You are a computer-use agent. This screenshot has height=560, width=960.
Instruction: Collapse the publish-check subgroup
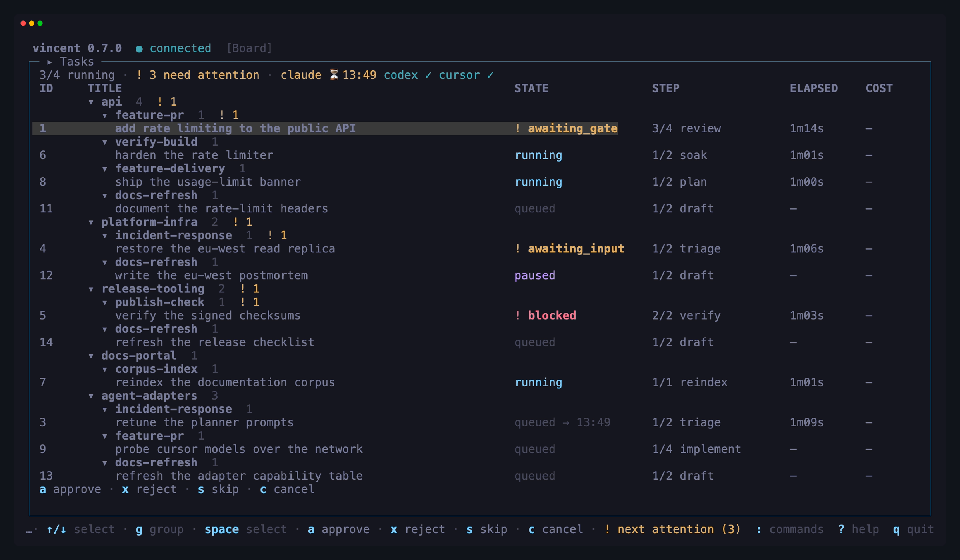pyautogui.click(x=105, y=303)
